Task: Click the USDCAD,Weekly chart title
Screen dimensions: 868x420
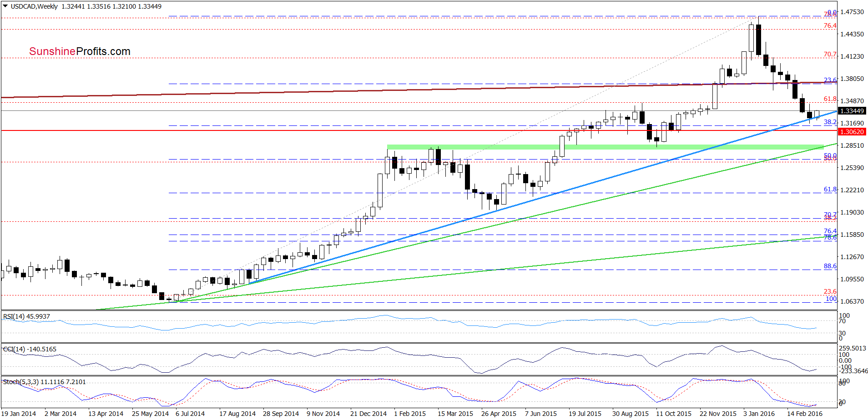Action: [x=34, y=6]
